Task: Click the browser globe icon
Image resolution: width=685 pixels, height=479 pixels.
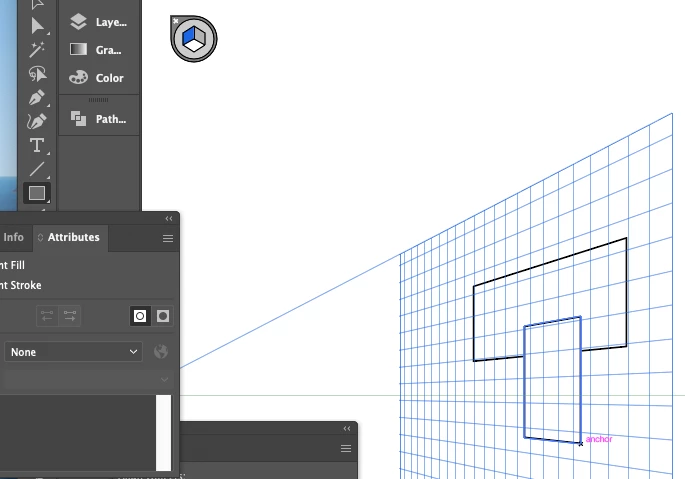Action: 161,351
